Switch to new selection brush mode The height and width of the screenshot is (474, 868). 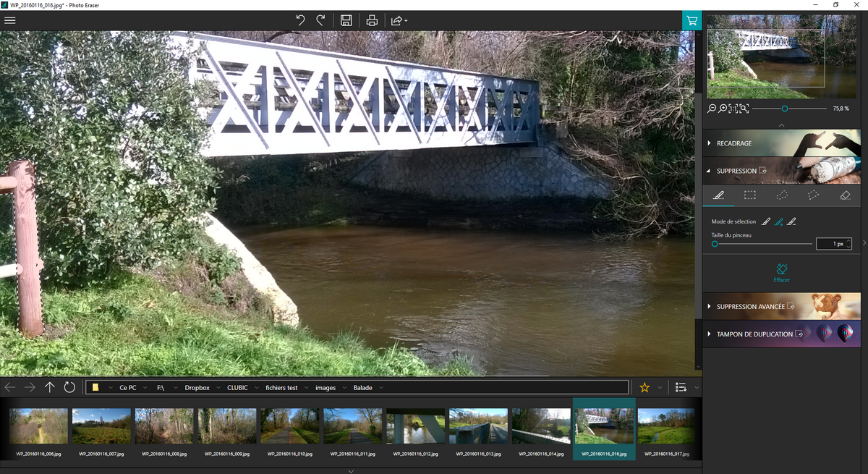pos(767,221)
